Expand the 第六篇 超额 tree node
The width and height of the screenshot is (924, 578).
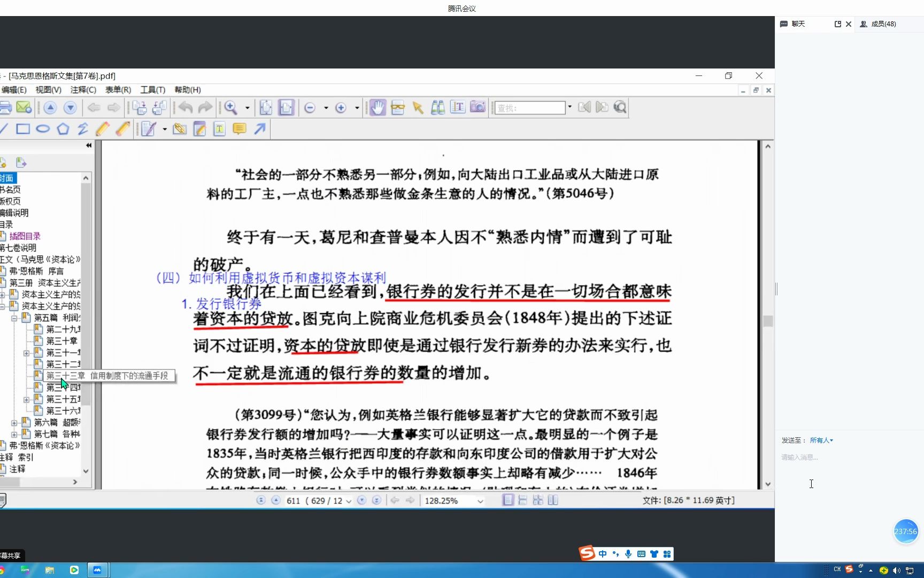(x=14, y=423)
